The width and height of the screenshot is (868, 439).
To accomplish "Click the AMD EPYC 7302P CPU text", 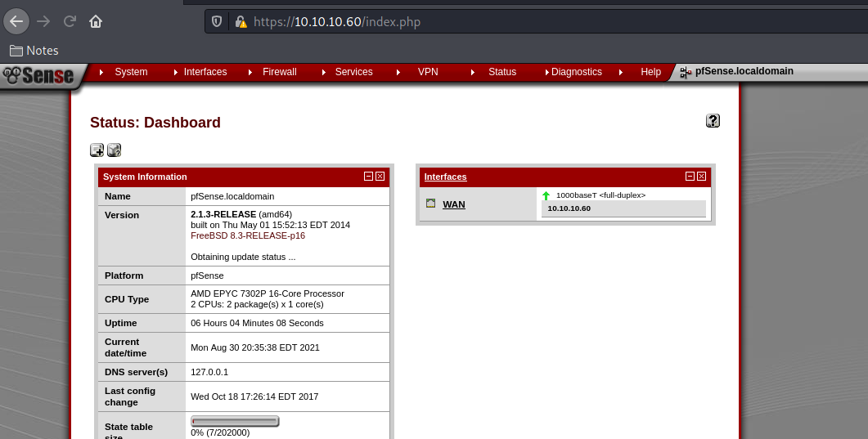I will [x=268, y=293].
